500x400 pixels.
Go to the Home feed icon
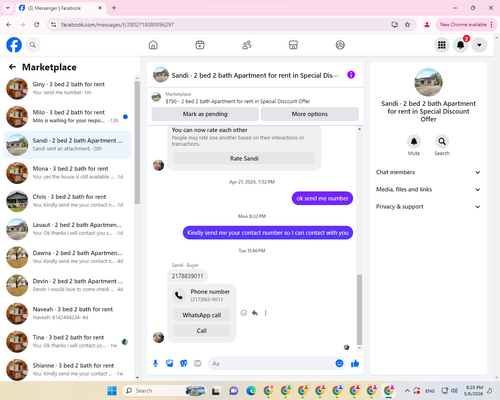point(153,45)
